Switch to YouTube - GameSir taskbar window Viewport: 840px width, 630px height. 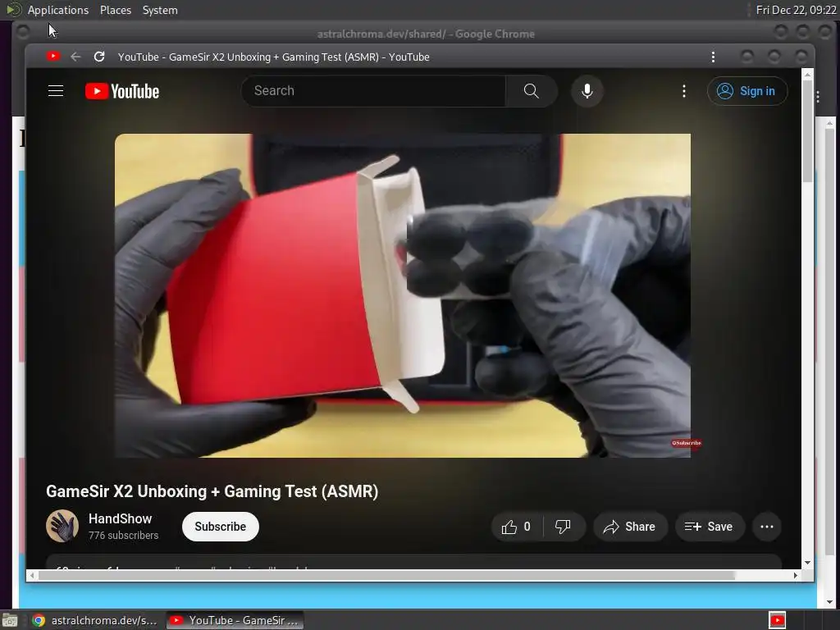click(x=235, y=620)
